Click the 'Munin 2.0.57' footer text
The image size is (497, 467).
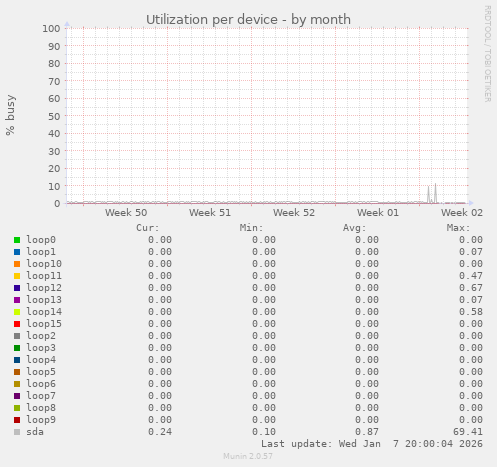pos(248,456)
